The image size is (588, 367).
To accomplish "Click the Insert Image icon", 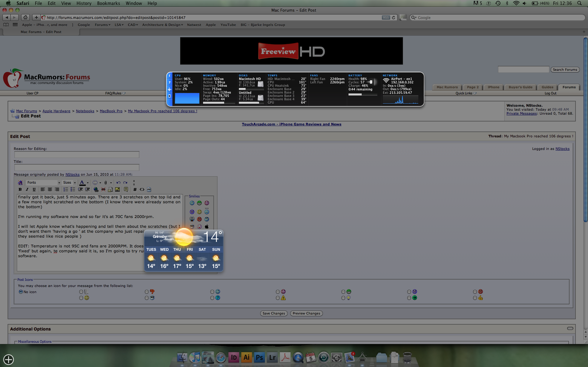I will click(x=117, y=189).
